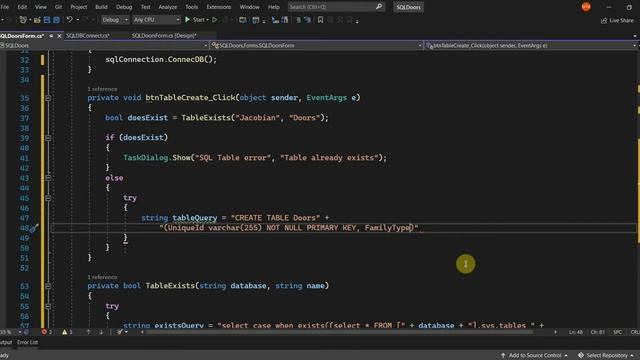Viewport: 640px width, 360px height.
Task: Click the Save icon in the toolbar
Action: click(47, 20)
